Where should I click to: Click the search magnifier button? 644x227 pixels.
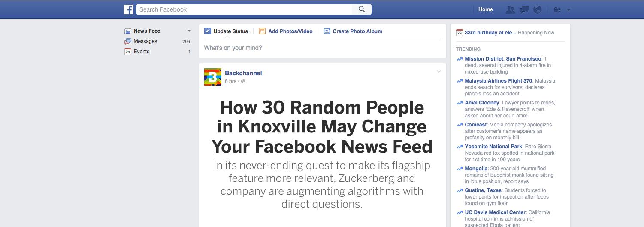[x=362, y=9]
